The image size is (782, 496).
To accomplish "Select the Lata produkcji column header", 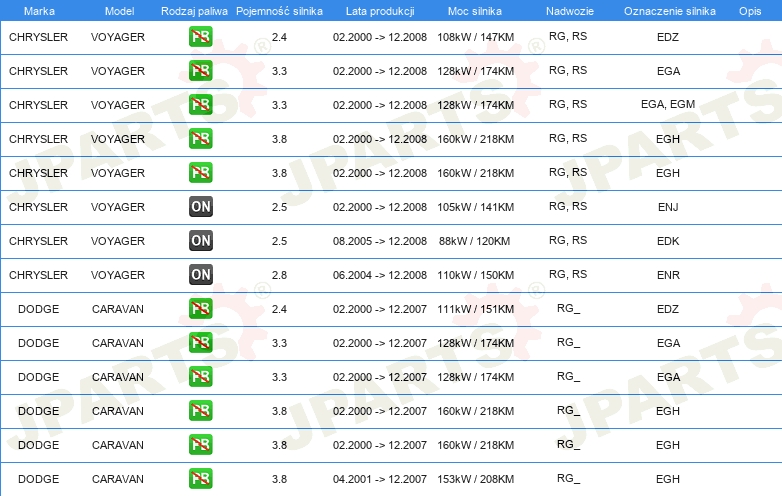I will coord(379,10).
